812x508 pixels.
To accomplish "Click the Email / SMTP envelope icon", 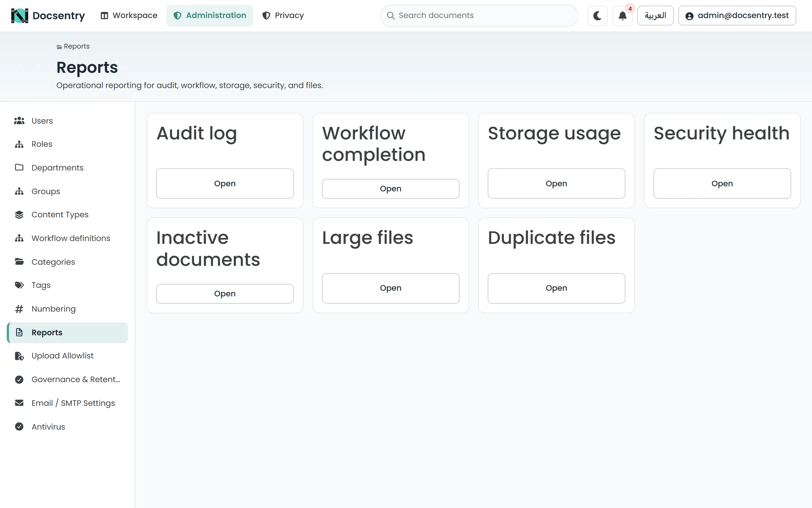I will 19,402.
